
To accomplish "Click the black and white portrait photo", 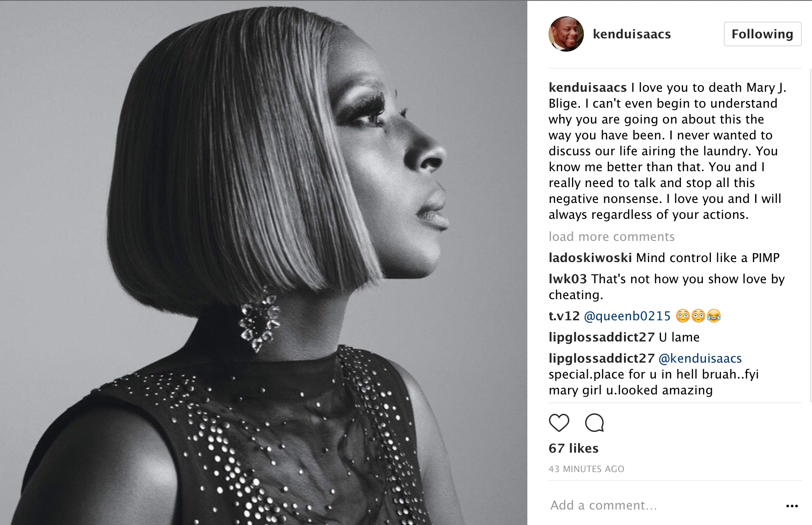I will pyautogui.click(x=263, y=263).
